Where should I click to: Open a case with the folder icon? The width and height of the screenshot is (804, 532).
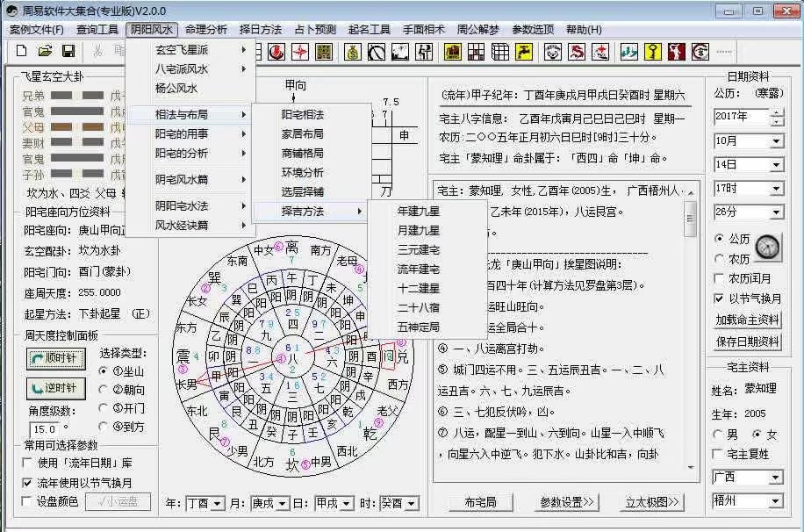45,51
